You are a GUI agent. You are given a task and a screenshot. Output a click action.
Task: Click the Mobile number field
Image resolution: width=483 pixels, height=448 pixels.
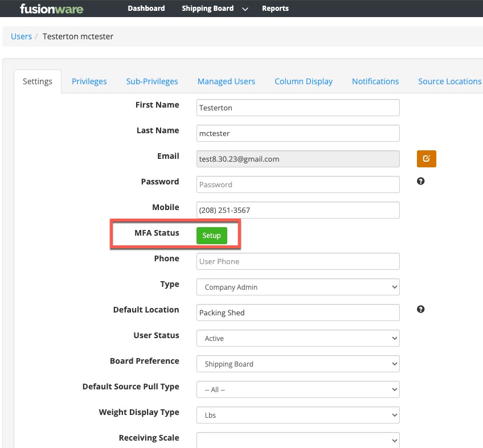pos(297,209)
